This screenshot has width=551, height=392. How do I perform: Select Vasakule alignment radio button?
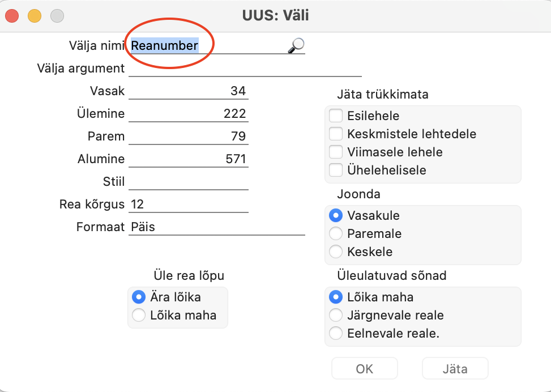(x=336, y=215)
